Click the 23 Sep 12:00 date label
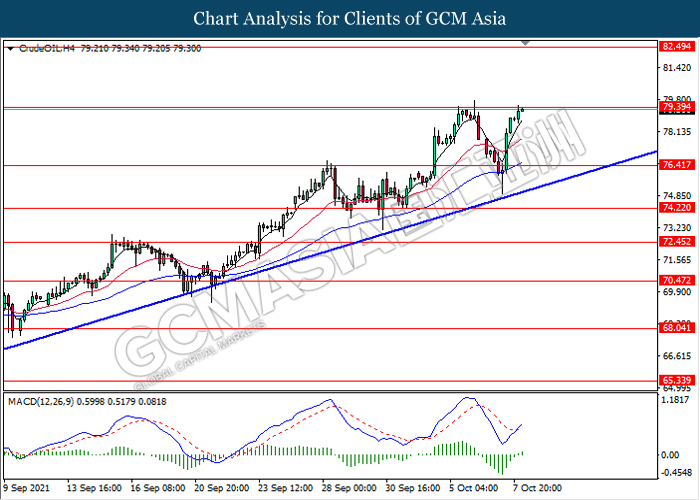Screen dimensions: 700x500 pos(286,488)
